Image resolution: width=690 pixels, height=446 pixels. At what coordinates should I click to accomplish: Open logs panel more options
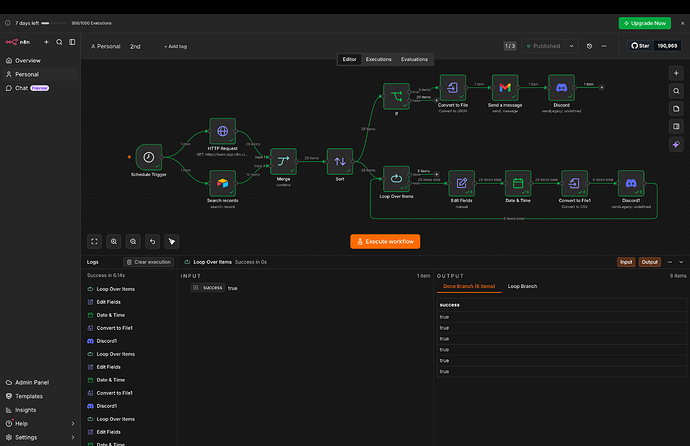670,262
